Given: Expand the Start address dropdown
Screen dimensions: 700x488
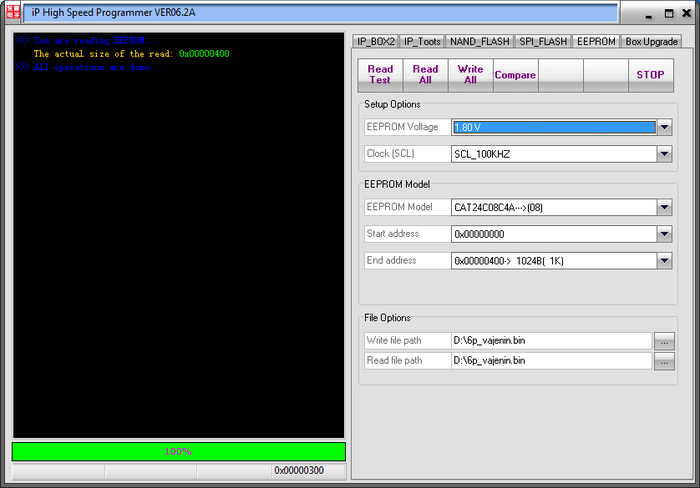Looking at the screenshot, I should pyautogui.click(x=664, y=234).
